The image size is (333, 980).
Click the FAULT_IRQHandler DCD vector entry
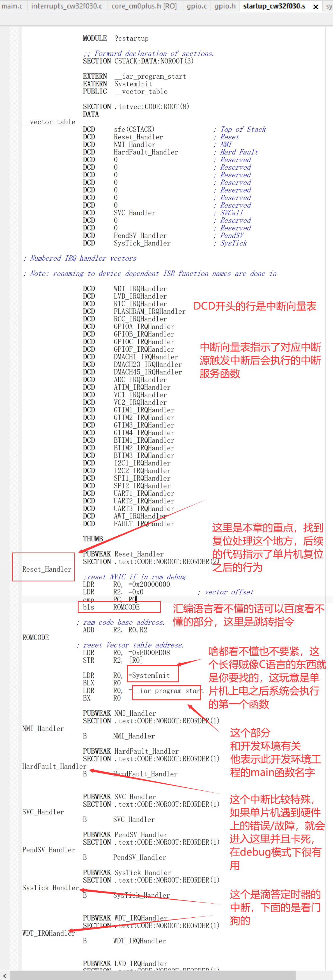(x=128, y=524)
